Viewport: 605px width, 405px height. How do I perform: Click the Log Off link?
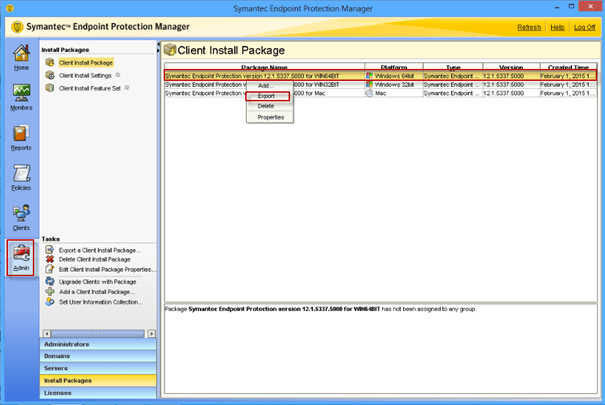tap(585, 27)
